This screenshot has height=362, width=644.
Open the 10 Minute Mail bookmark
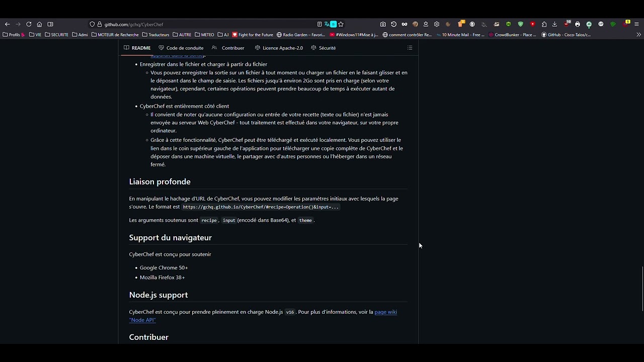tap(460, 35)
